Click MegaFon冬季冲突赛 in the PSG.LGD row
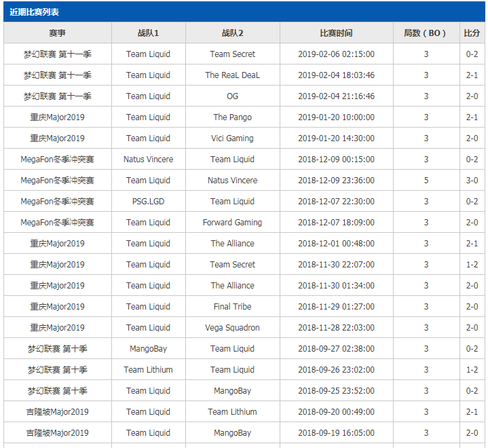 (x=57, y=202)
